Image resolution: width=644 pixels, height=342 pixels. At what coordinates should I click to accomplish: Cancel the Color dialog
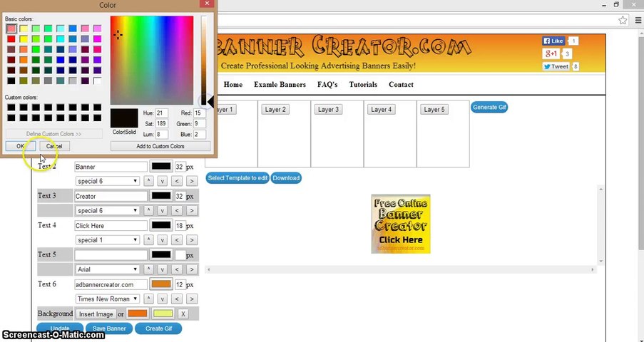click(x=54, y=146)
